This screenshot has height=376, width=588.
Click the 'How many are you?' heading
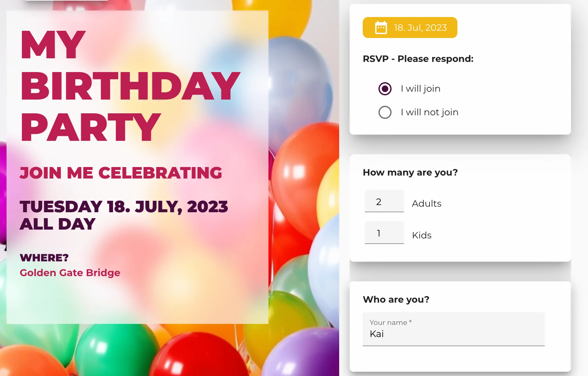[x=410, y=172]
